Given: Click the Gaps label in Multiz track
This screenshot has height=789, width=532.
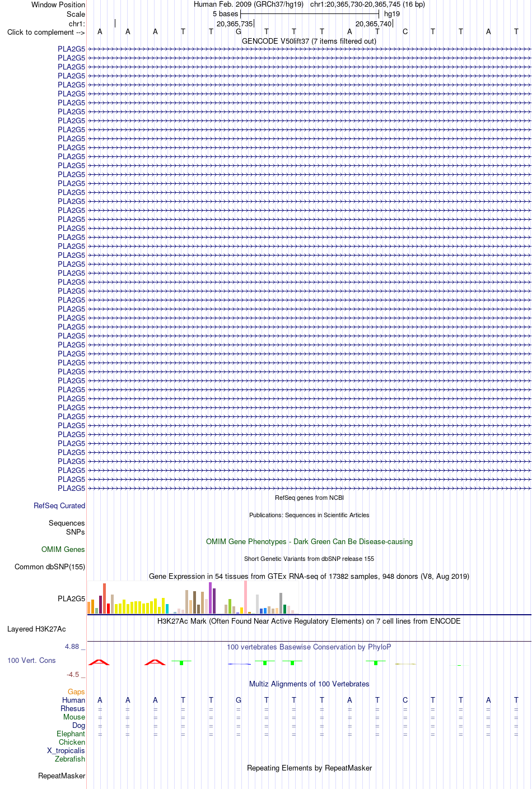Looking at the screenshot, I should [x=76, y=691].
